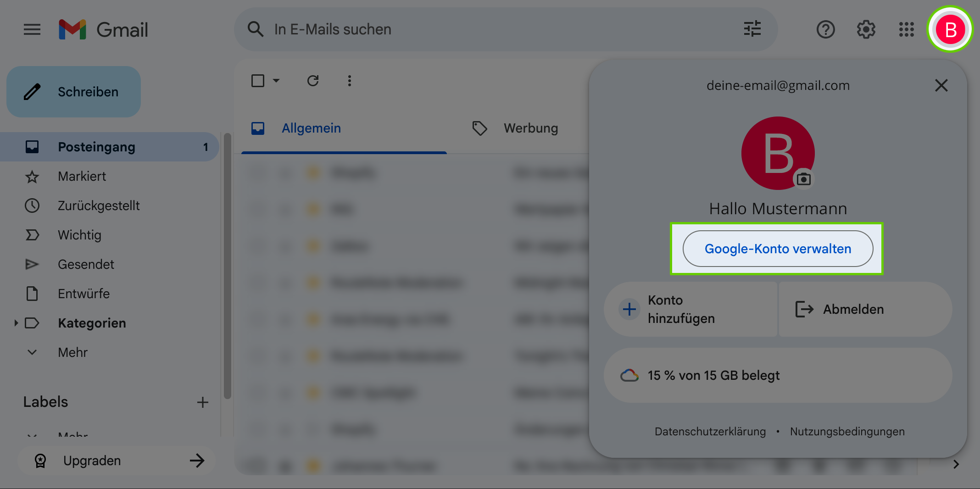The image size is (980, 489).
Task: Expand the Kategorien tree arrow
Action: (x=16, y=323)
